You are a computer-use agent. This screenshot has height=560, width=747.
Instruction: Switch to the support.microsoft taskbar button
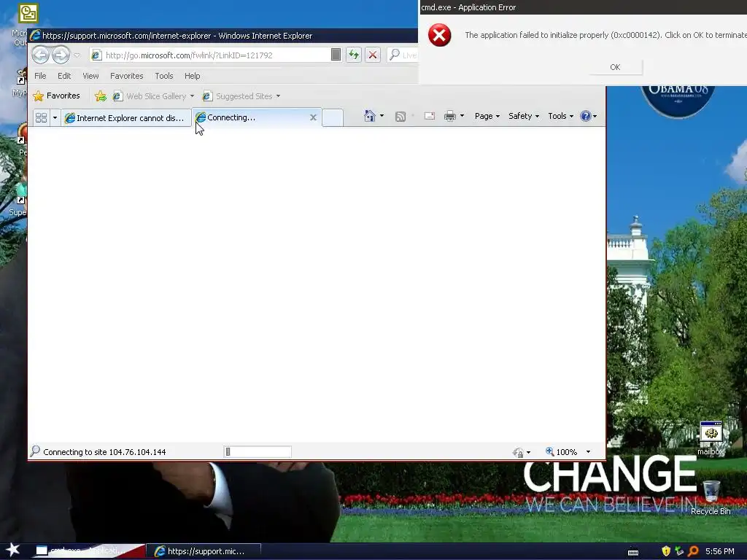pos(204,551)
